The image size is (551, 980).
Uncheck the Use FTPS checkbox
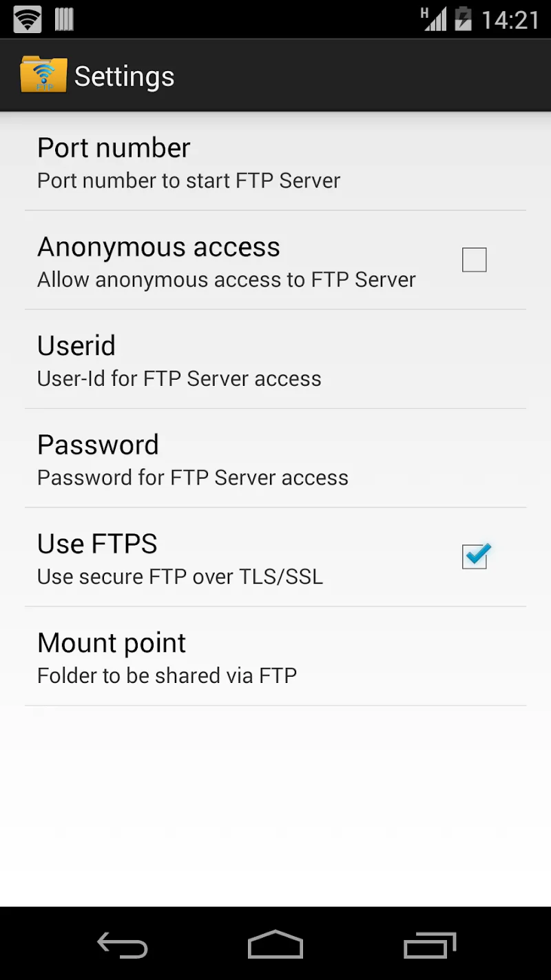475,556
